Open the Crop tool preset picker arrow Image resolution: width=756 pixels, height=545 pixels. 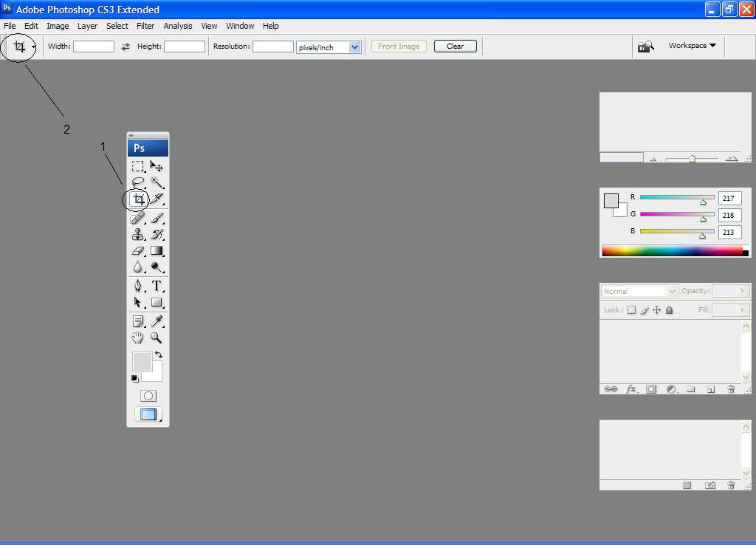(x=34, y=48)
